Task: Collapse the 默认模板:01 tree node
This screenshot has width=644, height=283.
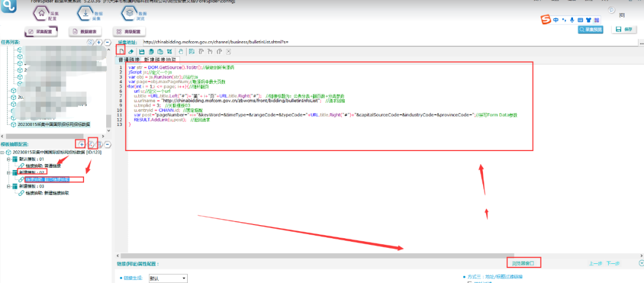Action: coord(8,159)
